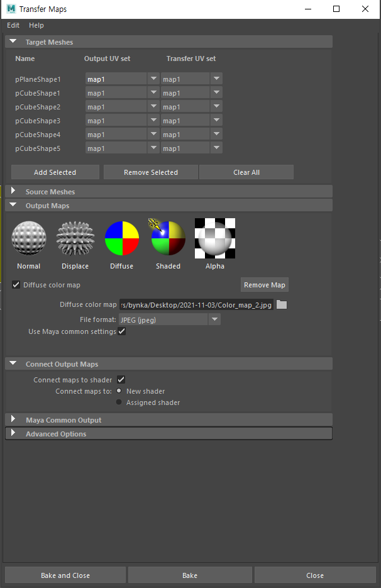
Task: Select the pCubeShape3 mesh name
Action: [38, 121]
